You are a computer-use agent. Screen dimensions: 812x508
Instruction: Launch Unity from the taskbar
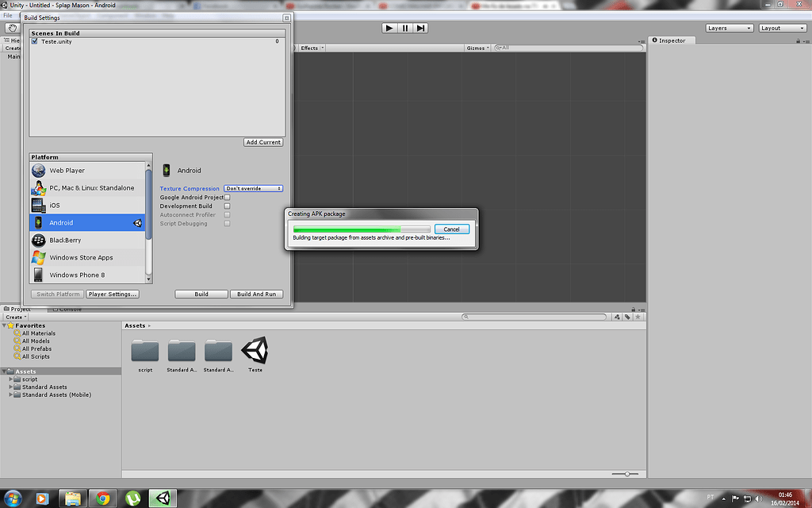coord(163,498)
